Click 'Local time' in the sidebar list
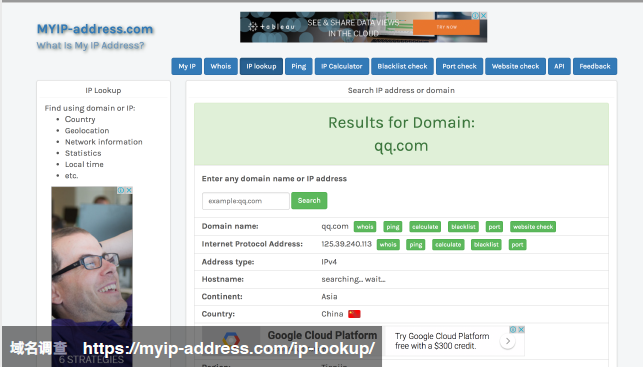This screenshot has width=643, height=367. tap(84, 164)
